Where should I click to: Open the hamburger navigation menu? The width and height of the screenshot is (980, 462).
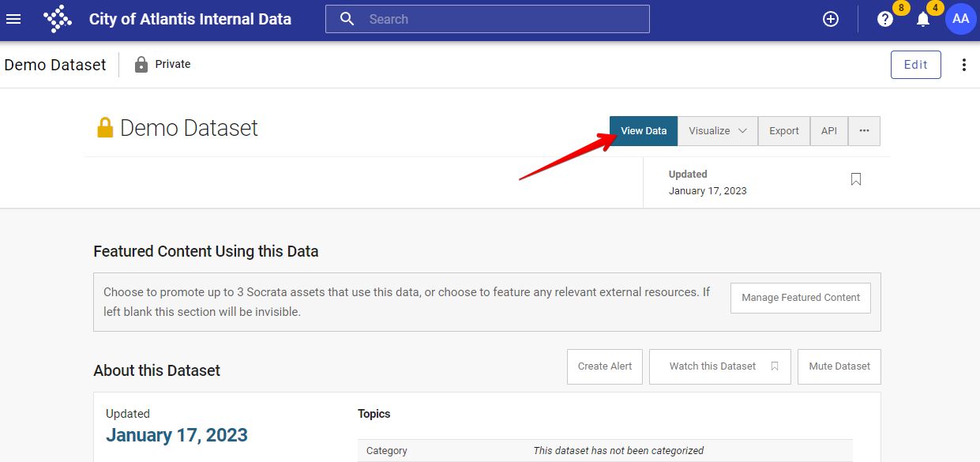pyautogui.click(x=13, y=19)
